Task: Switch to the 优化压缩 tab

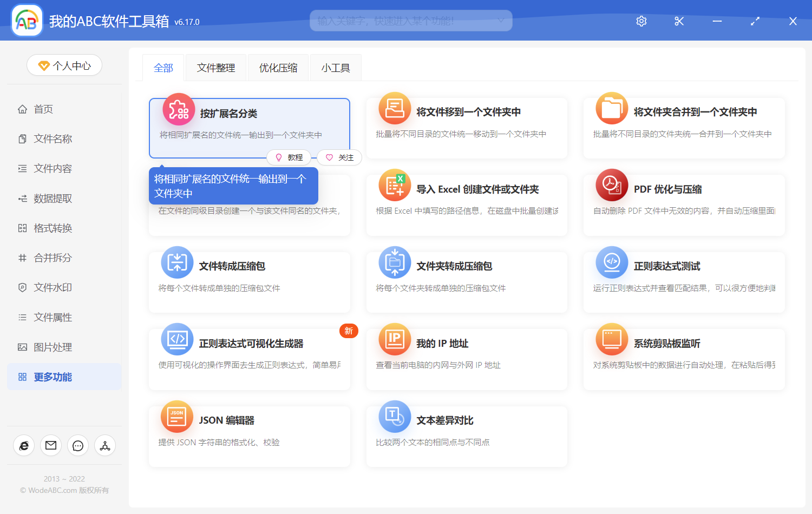Action: click(278, 67)
